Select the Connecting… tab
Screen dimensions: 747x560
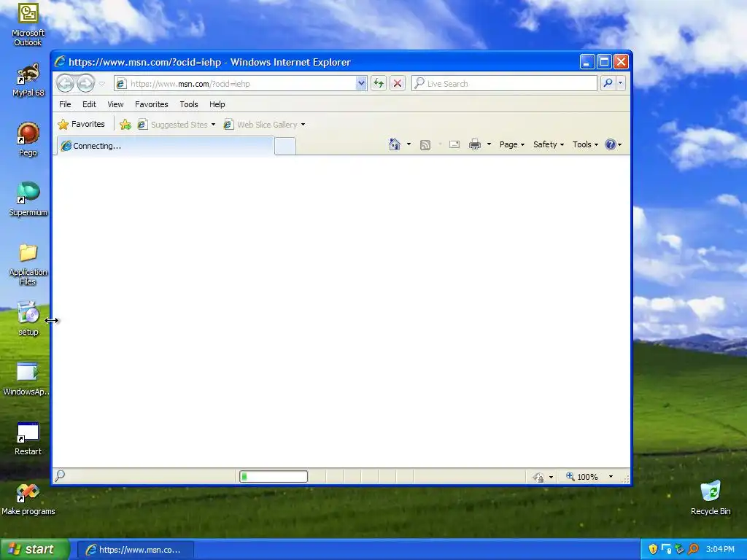(x=166, y=146)
